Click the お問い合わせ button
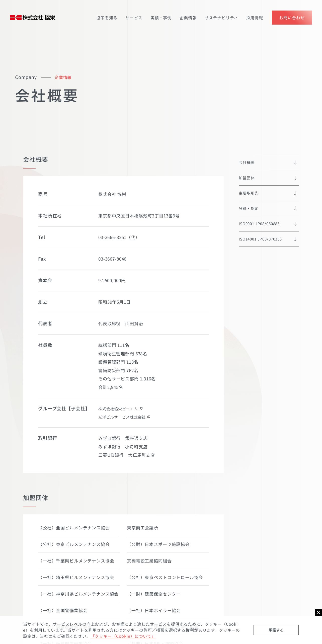The height and width of the screenshot is (644, 322). [292, 18]
